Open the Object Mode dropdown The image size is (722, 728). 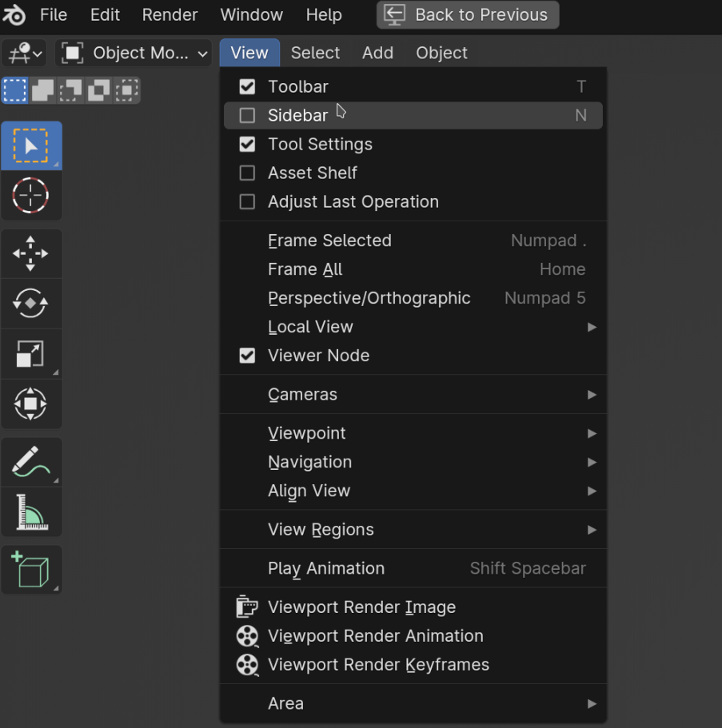[134, 54]
